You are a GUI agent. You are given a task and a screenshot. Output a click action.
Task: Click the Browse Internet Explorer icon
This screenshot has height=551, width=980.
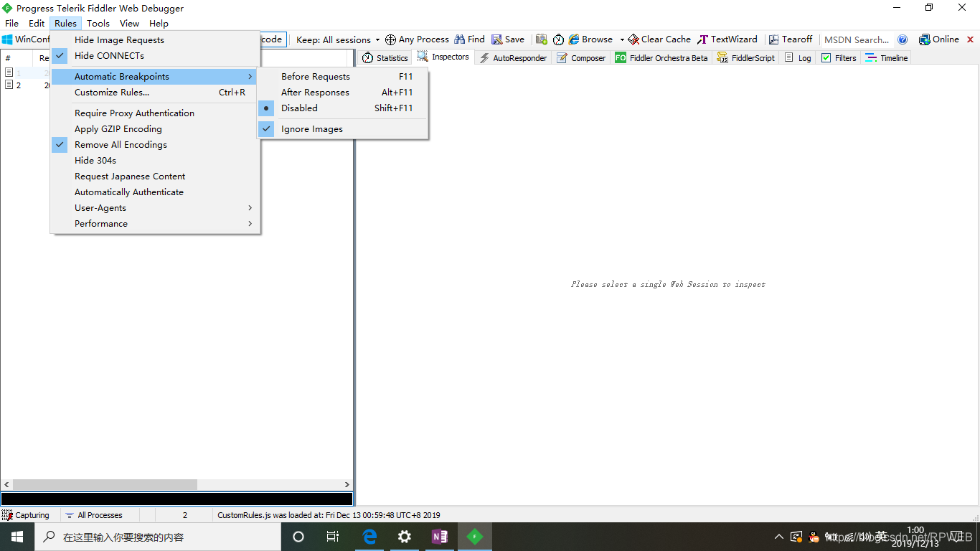574,39
